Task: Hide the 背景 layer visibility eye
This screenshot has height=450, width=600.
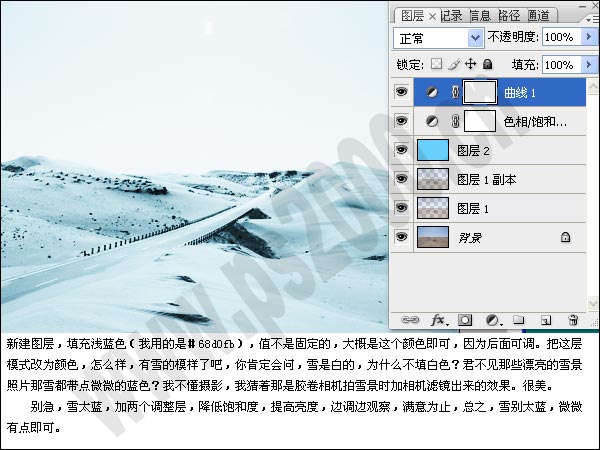Action: (x=402, y=237)
